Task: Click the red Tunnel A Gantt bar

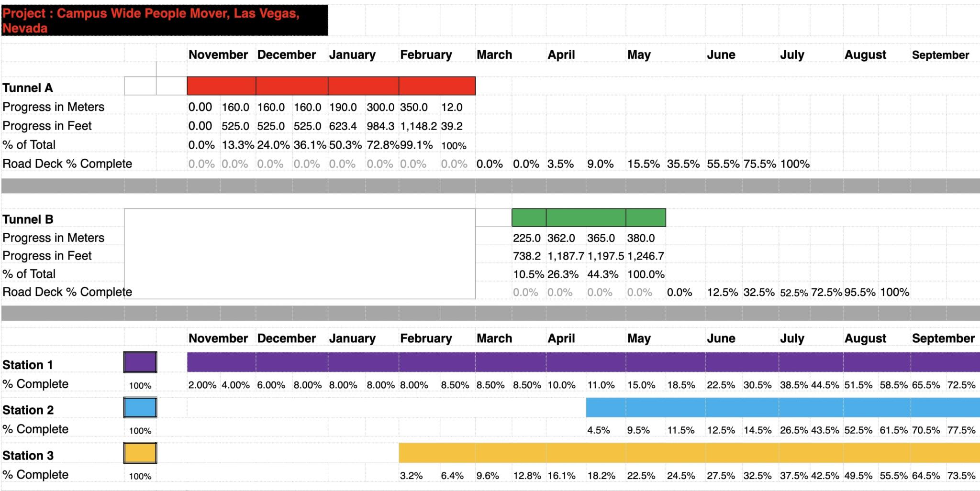Action: tap(331, 86)
